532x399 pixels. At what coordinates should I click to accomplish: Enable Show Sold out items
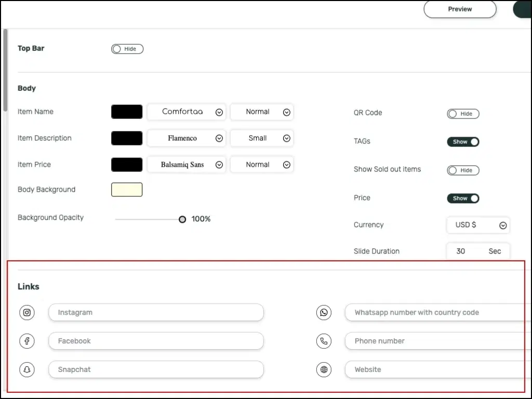(463, 170)
